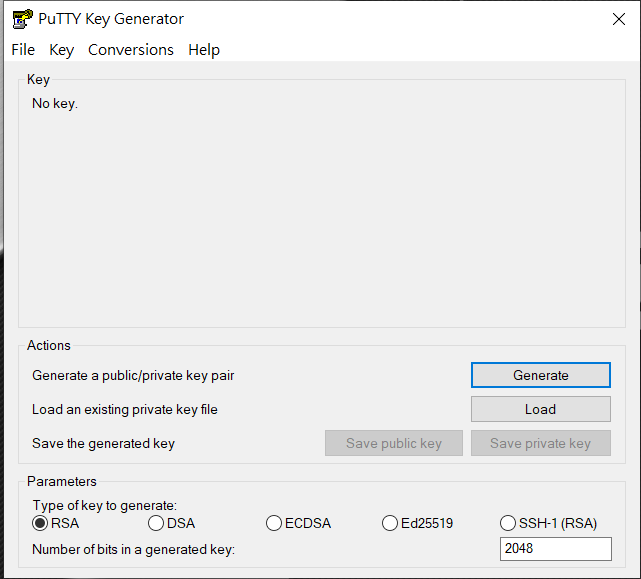Choose ECDSA as the key type
Viewport: 641px width, 579px height.
273,523
